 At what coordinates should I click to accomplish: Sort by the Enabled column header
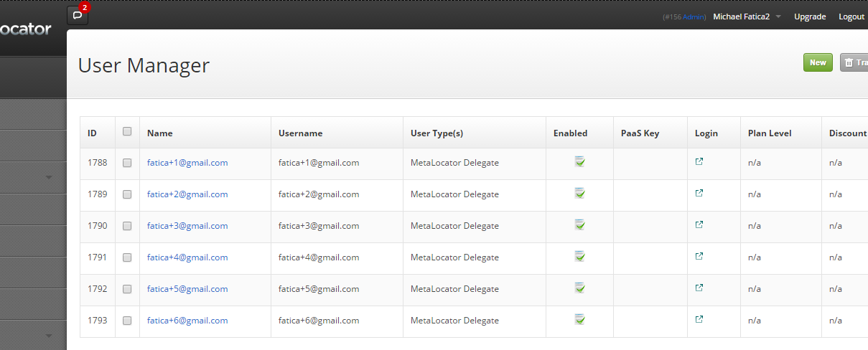(570, 133)
